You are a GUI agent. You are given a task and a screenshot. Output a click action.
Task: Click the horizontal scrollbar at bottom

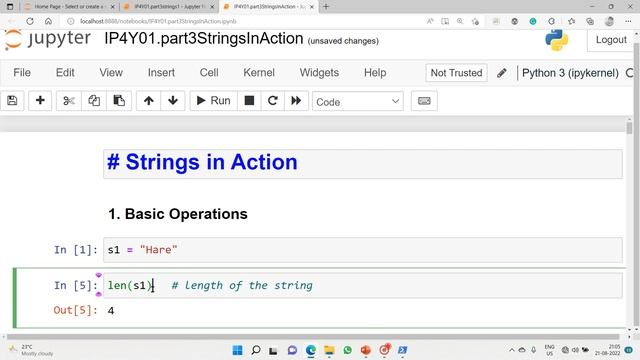(313, 337)
